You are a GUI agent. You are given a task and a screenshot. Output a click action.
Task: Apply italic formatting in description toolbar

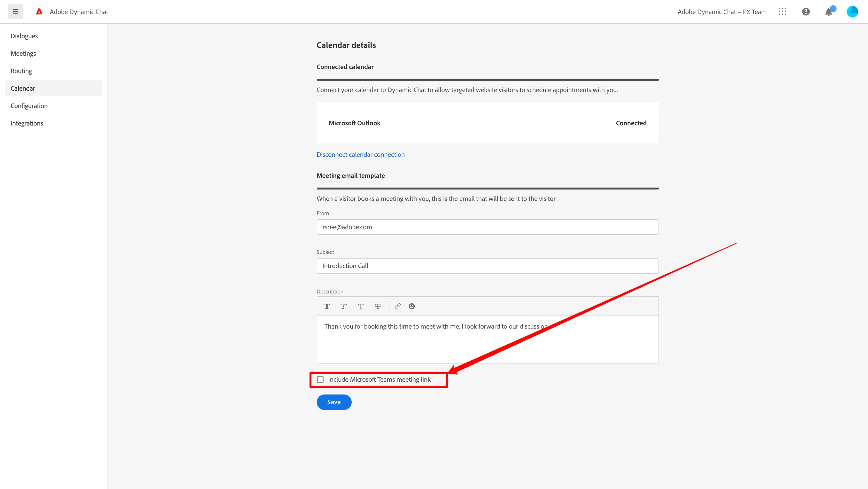point(343,306)
